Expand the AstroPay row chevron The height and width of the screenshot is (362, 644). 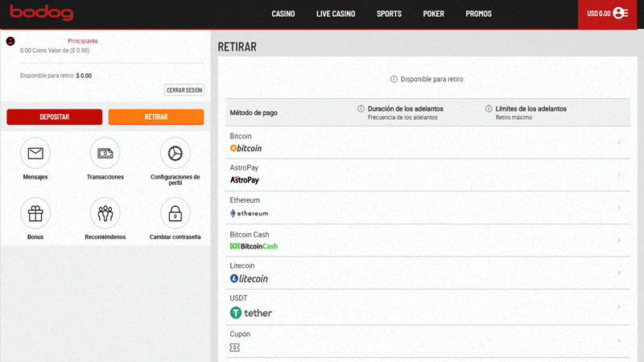click(618, 175)
